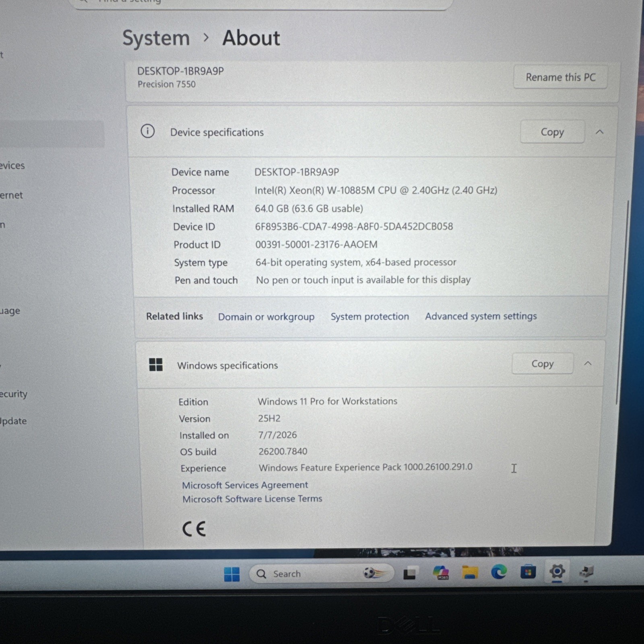Click the DESKTOP-1BR9A9P value next to Device name

297,172
